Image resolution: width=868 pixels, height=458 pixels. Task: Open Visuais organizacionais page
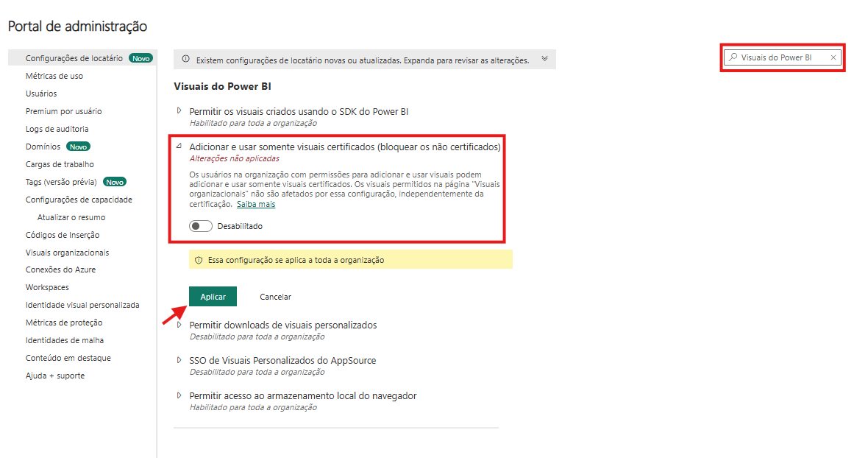pos(67,253)
